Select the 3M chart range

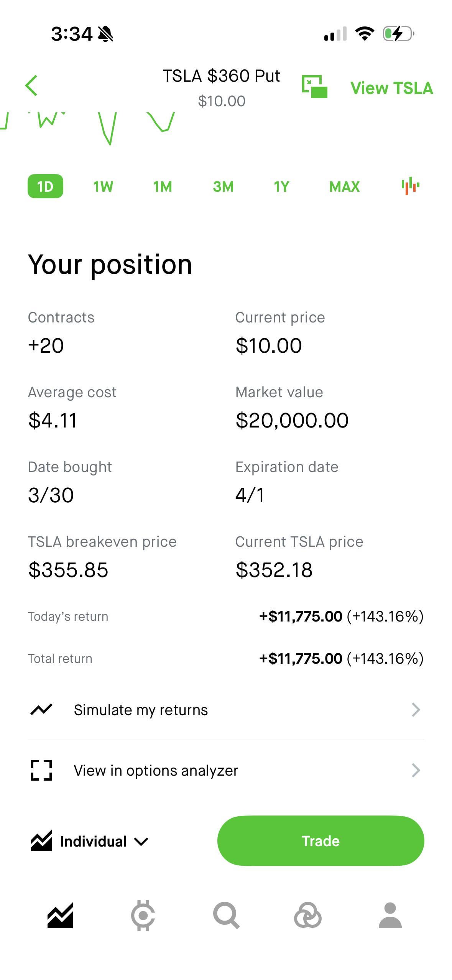coord(223,187)
